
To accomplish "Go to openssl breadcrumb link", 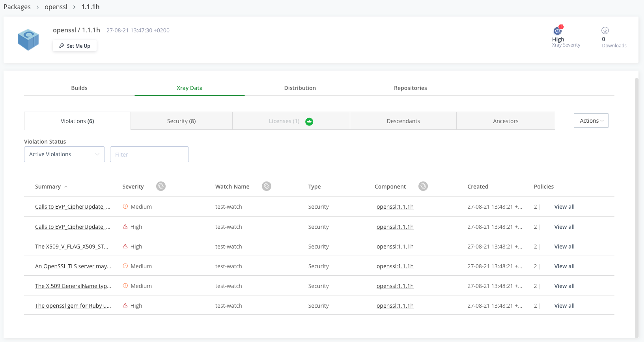I will [x=56, y=7].
